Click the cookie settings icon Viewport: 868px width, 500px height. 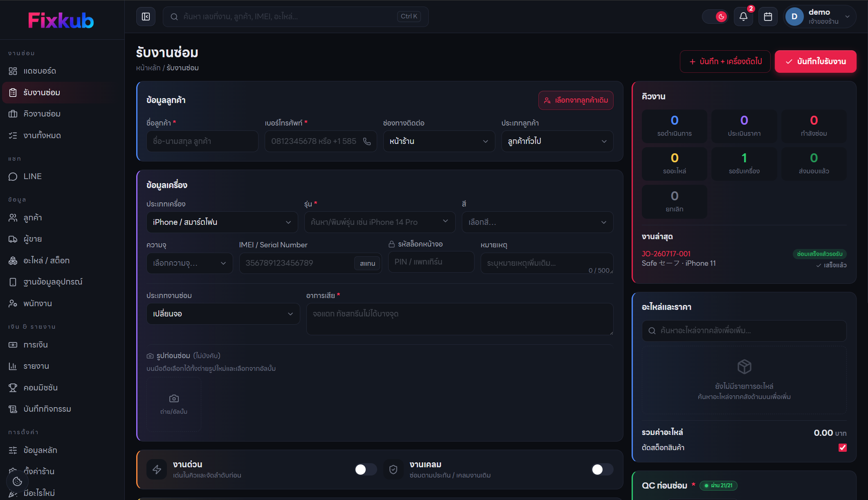point(17,481)
